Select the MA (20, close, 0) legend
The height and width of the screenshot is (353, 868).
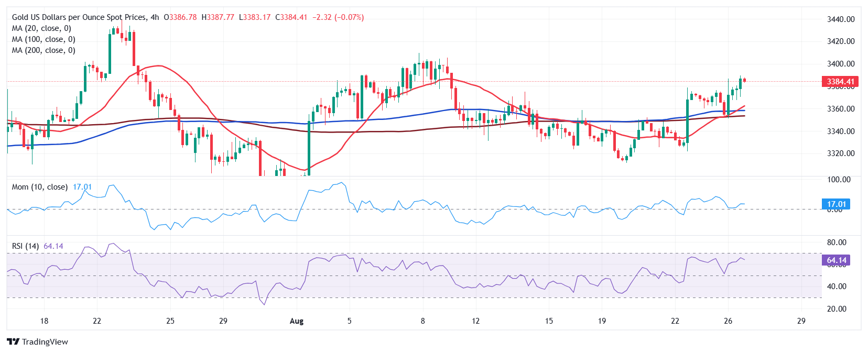pyautogui.click(x=41, y=28)
